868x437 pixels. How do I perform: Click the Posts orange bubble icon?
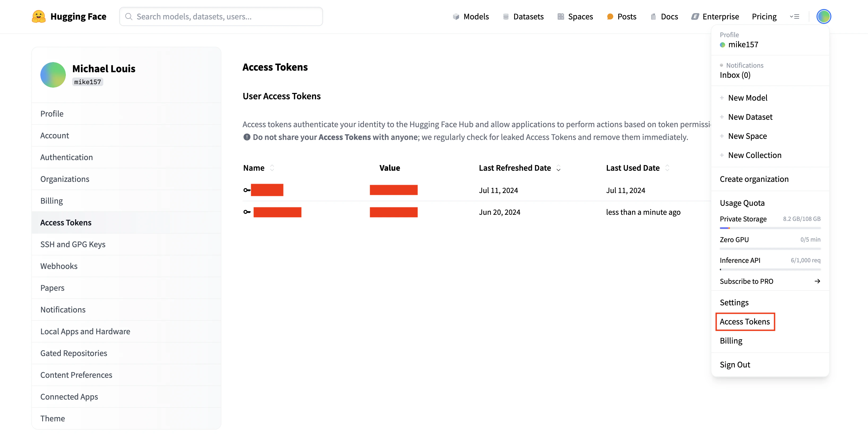point(610,16)
